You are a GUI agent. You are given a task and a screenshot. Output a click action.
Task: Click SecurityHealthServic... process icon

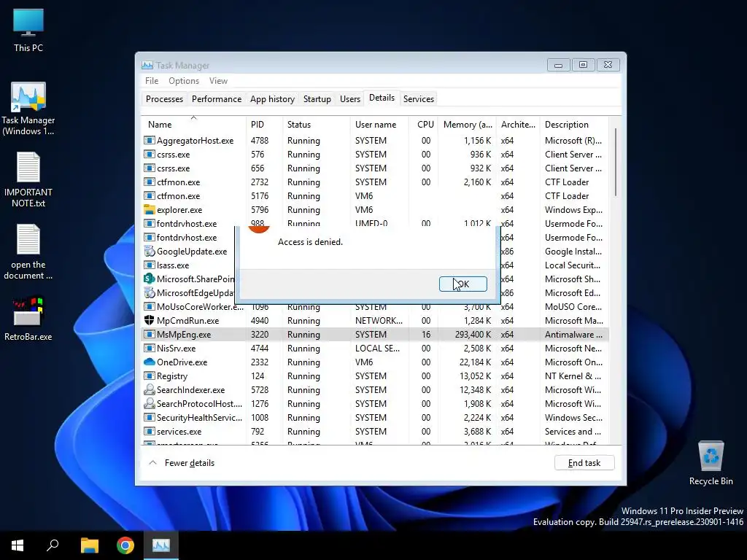point(149,417)
